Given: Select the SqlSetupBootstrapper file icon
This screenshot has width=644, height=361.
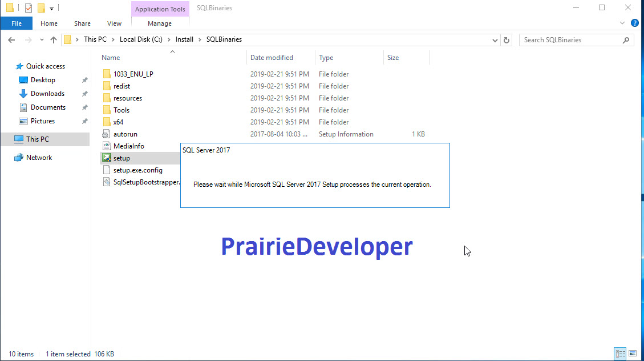Looking at the screenshot, I should tap(106, 182).
